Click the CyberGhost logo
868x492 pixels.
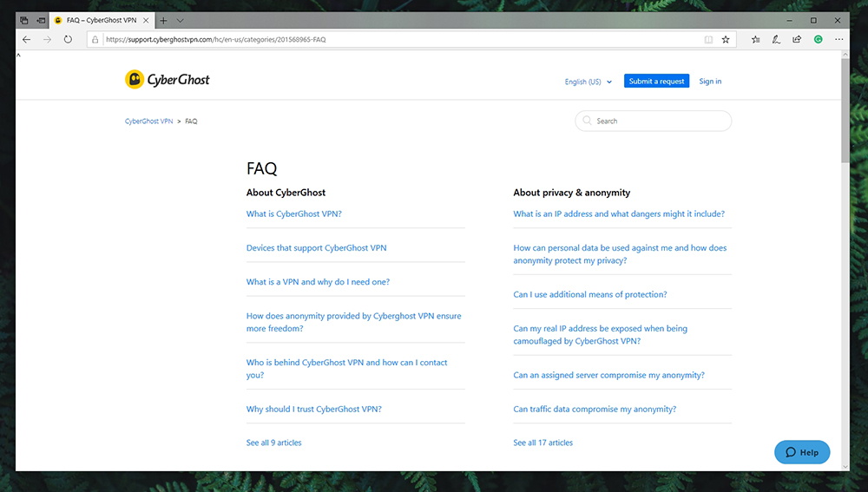168,80
